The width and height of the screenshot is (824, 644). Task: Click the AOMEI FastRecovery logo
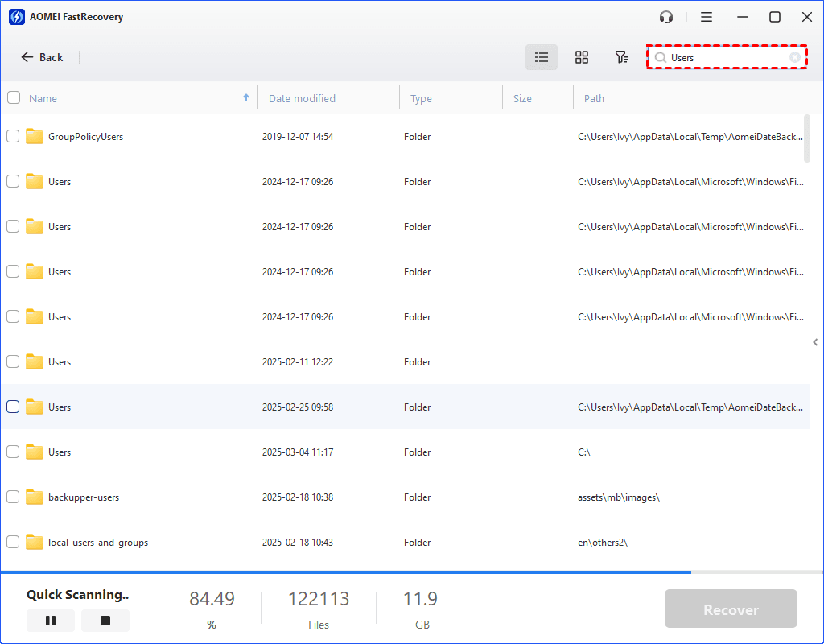click(16, 16)
